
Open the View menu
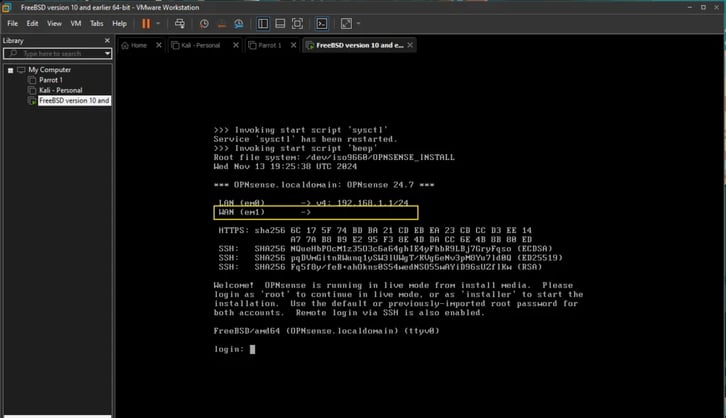tap(54, 24)
